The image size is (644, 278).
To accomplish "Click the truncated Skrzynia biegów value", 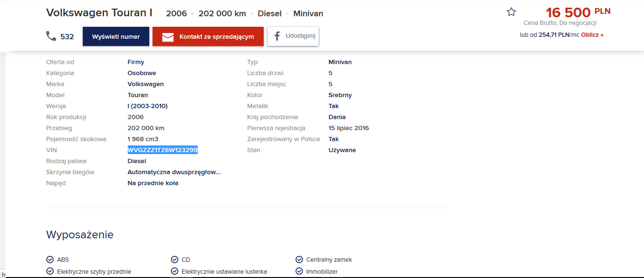I will pos(174,172).
